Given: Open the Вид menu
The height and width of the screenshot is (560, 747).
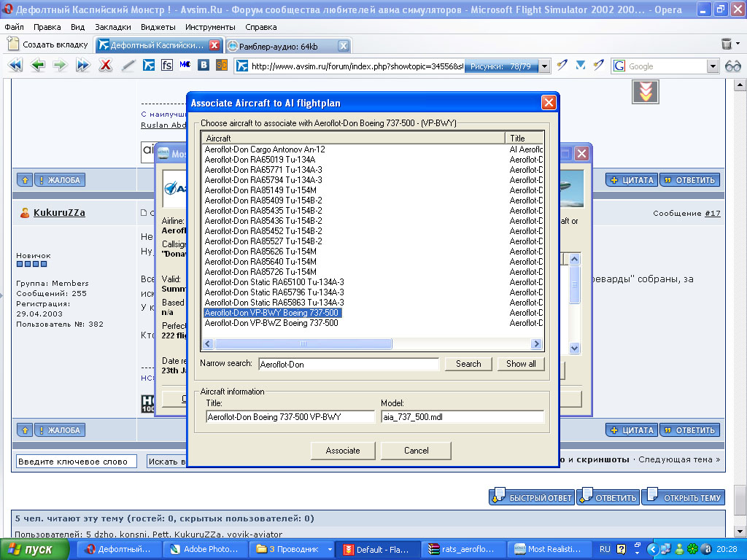Looking at the screenshot, I should pyautogui.click(x=77, y=27).
